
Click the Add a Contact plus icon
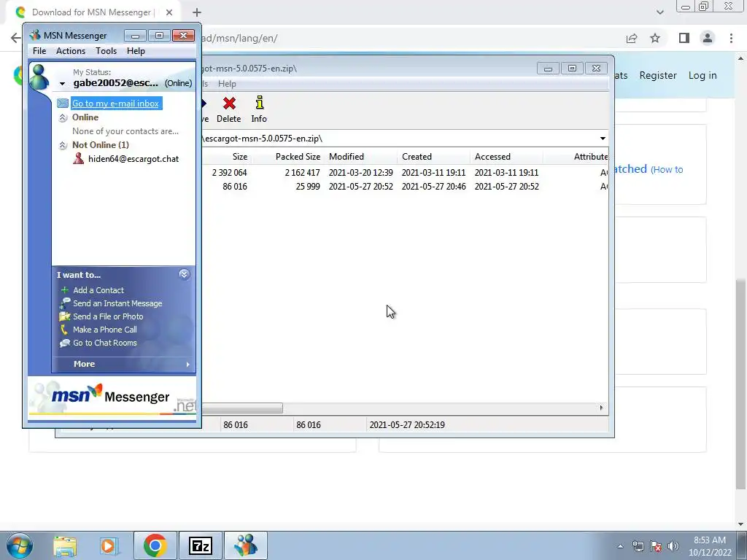65,290
